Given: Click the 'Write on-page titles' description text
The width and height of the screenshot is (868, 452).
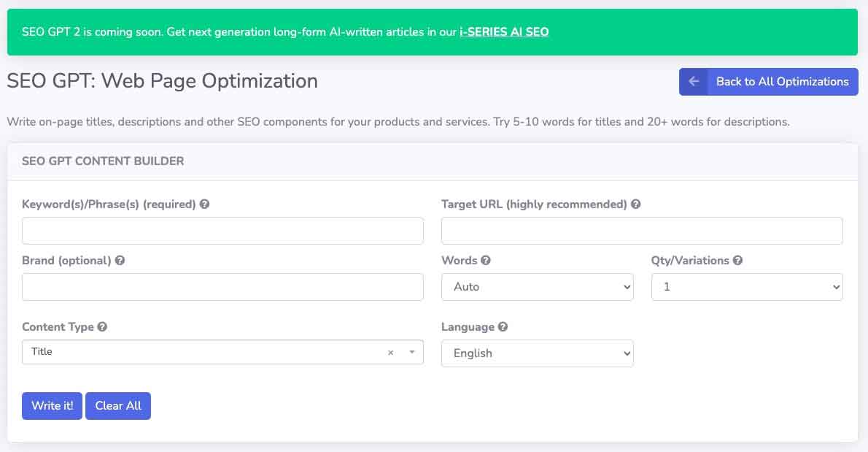Looking at the screenshot, I should [398, 122].
